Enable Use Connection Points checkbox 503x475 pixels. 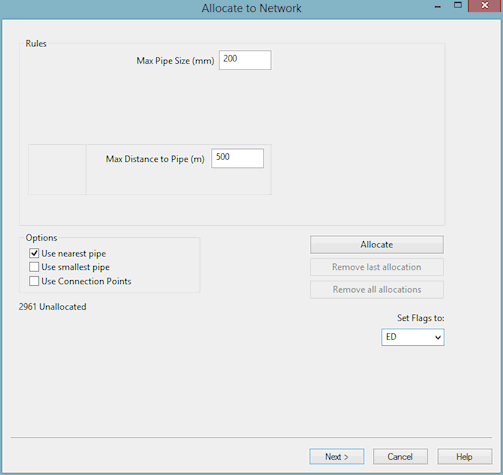[x=34, y=281]
